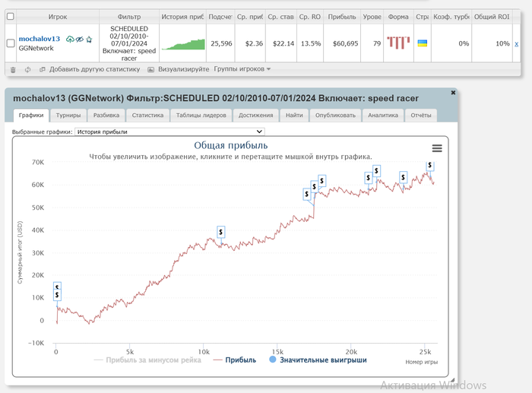Click the $ marker at 55K near game 17k
Screen dimensions: 532x393
point(307,194)
